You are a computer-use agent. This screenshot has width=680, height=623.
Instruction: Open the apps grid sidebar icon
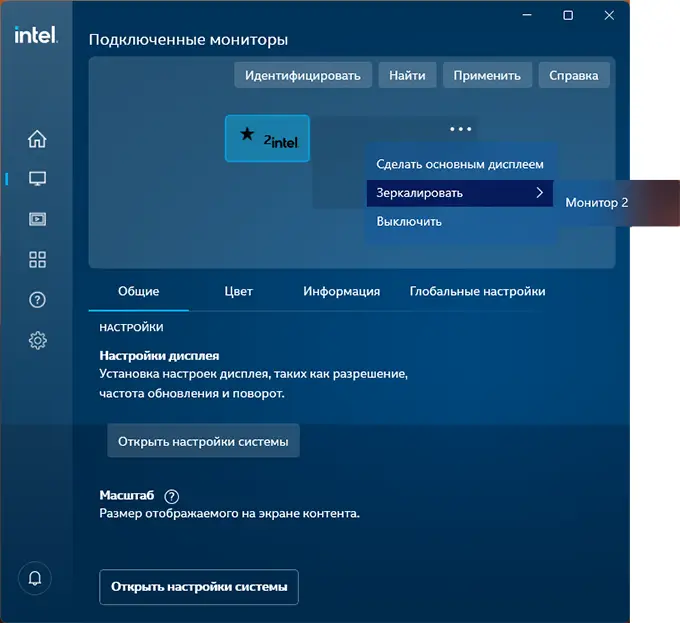tap(37, 259)
